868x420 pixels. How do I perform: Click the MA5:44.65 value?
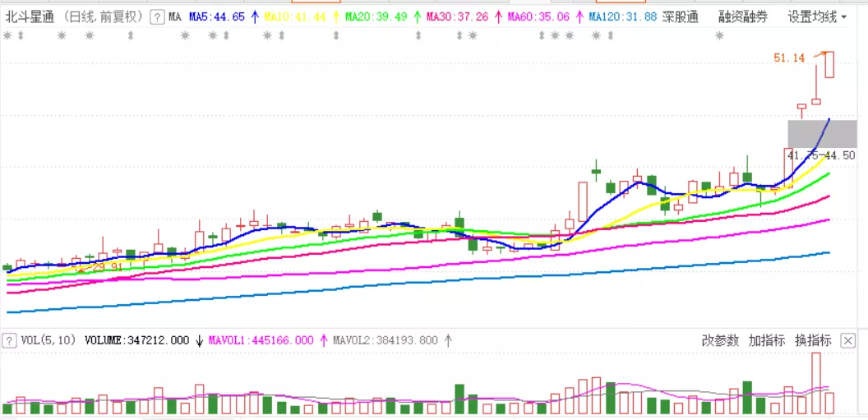tap(216, 17)
